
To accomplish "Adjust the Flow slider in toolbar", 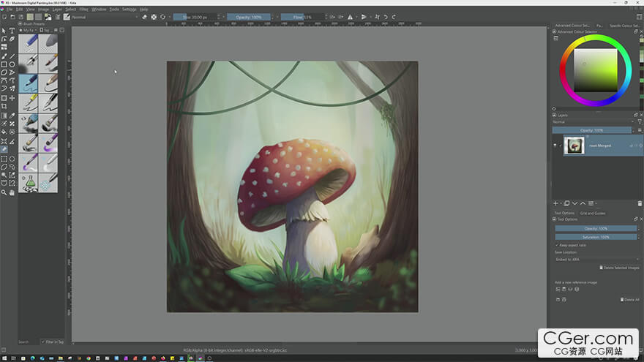I will tap(302, 18).
